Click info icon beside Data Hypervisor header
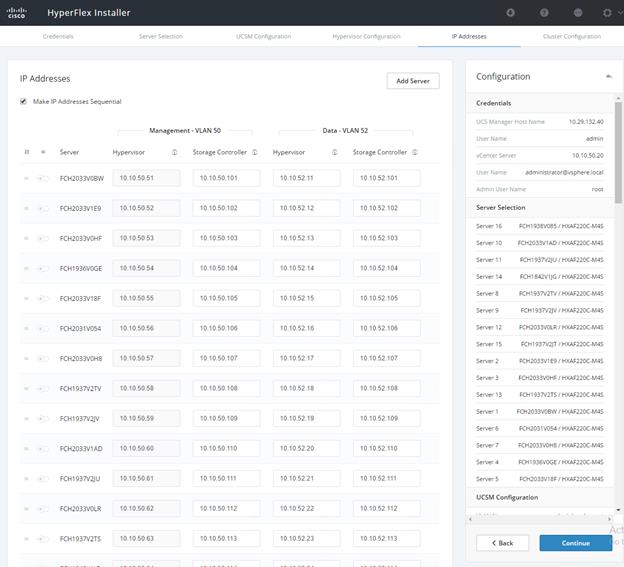Image resolution: width=624 pixels, height=567 pixels. 335,152
